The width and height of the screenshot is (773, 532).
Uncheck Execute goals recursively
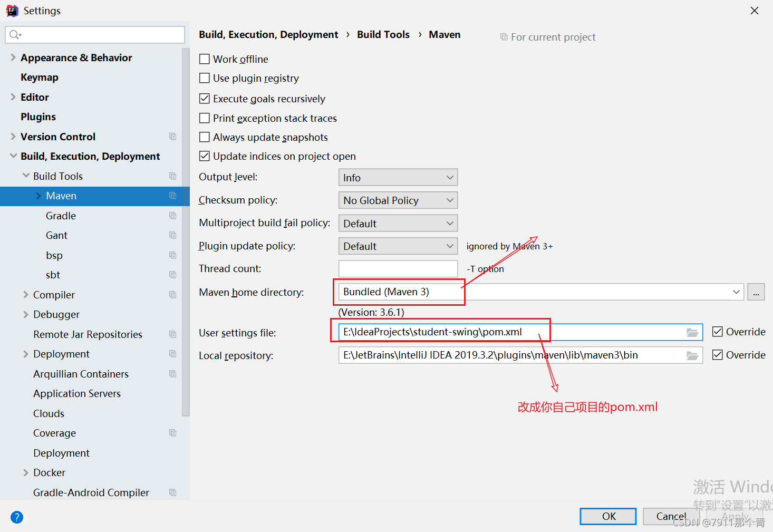(x=205, y=99)
